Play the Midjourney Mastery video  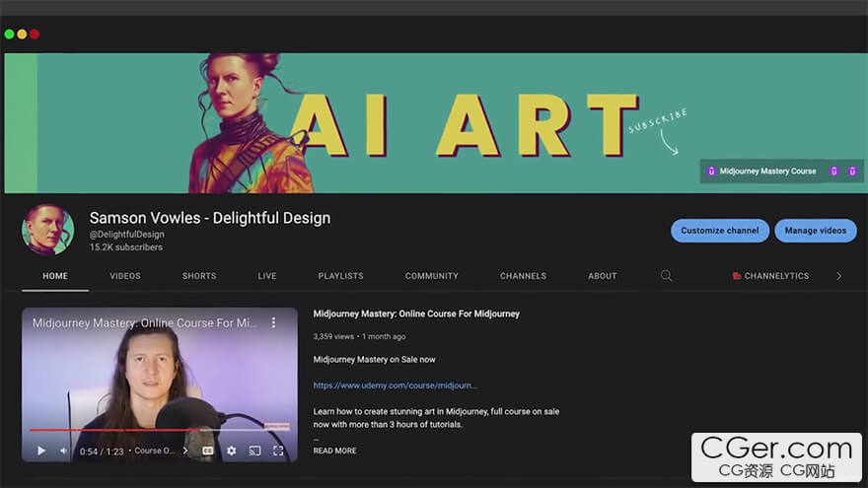(x=41, y=451)
